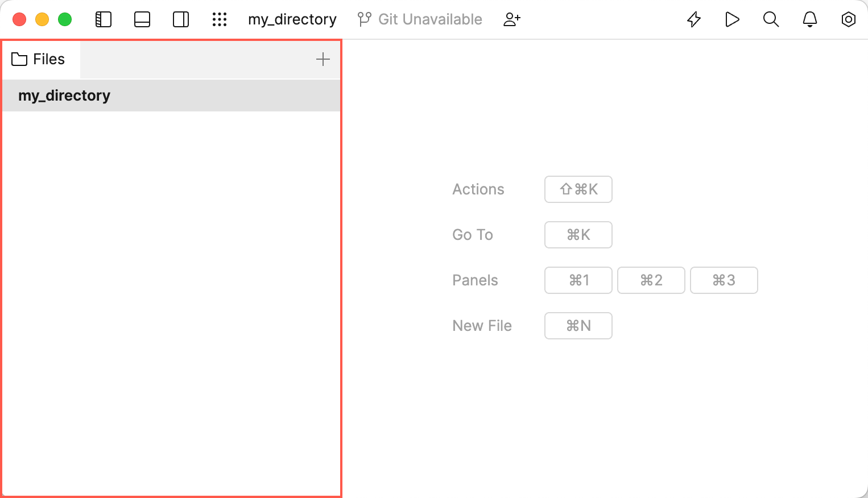Toggle the right dock panel
Image resolution: width=868 pixels, height=498 pixels.
point(180,19)
